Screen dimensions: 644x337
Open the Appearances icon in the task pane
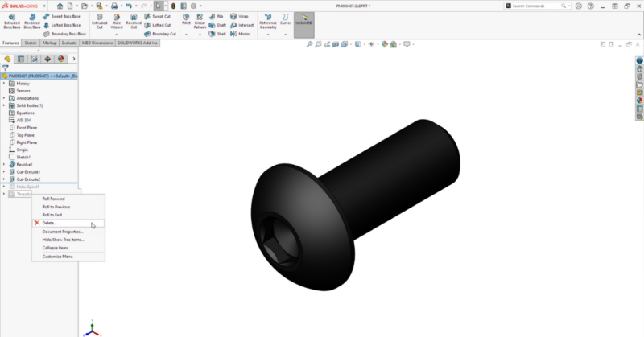click(x=639, y=101)
